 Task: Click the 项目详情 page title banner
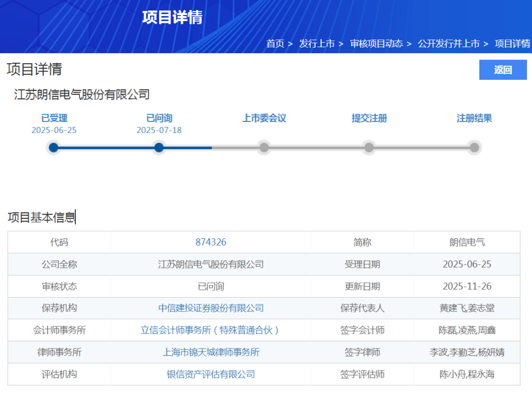172,17
